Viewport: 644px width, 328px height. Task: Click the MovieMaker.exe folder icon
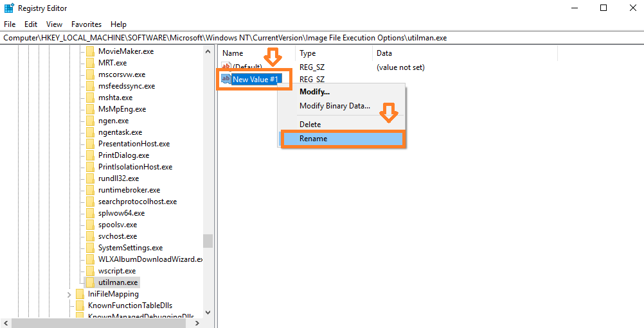click(90, 51)
